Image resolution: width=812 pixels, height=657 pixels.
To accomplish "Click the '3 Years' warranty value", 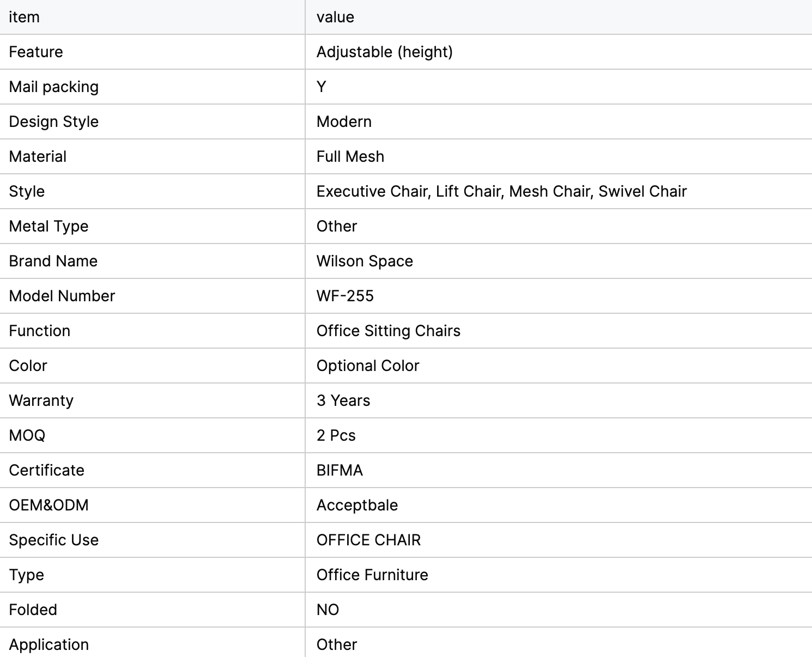I will click(343, 400).
